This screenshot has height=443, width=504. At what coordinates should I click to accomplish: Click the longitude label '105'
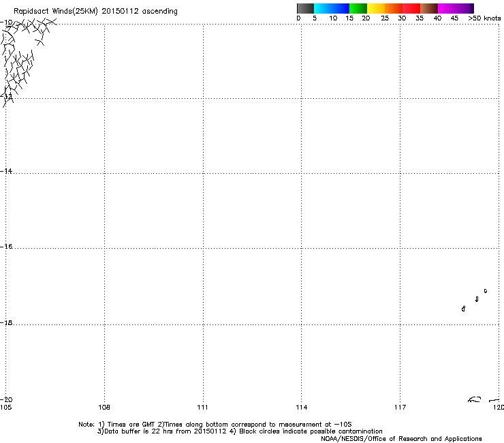[x=5, y=408]
